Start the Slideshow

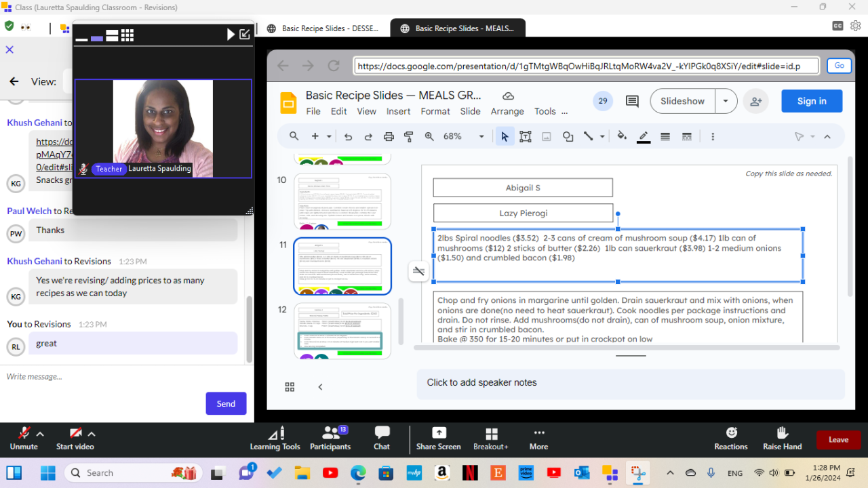tap(682, 101)
